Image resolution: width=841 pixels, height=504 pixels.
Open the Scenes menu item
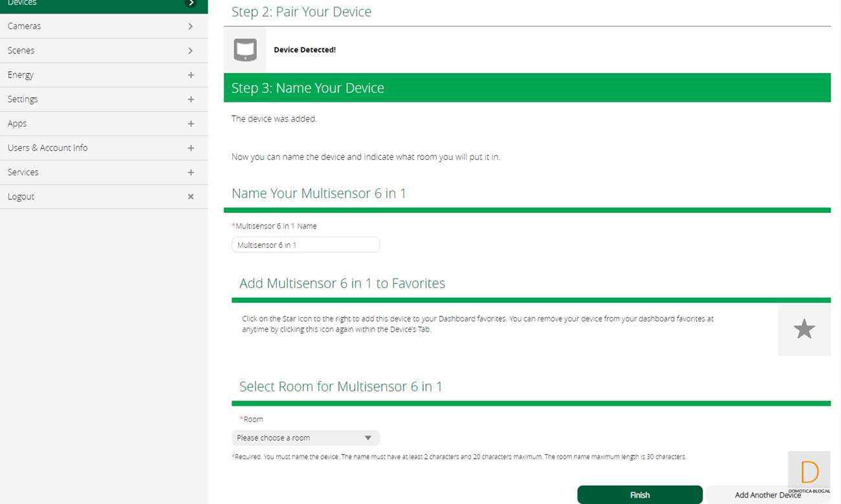21,50
